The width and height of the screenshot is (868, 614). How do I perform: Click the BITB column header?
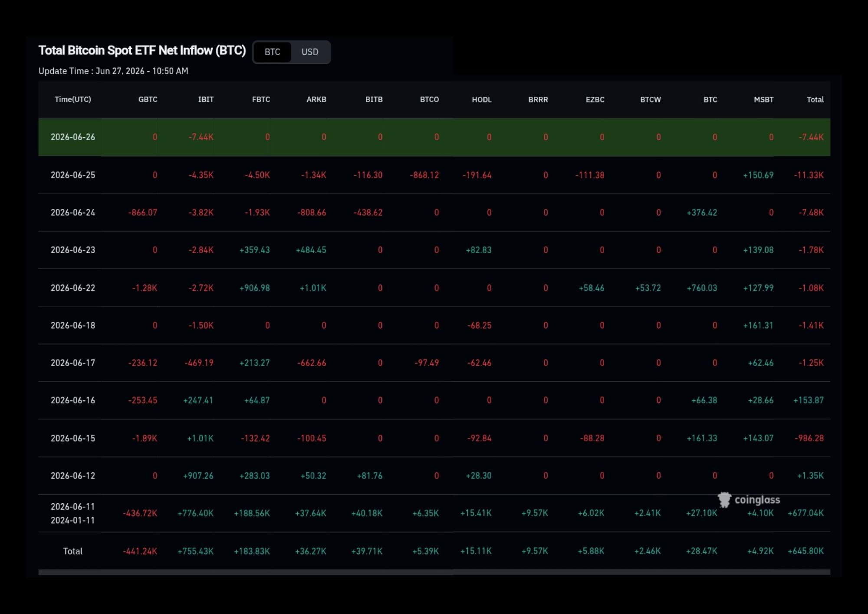[374, 99]
